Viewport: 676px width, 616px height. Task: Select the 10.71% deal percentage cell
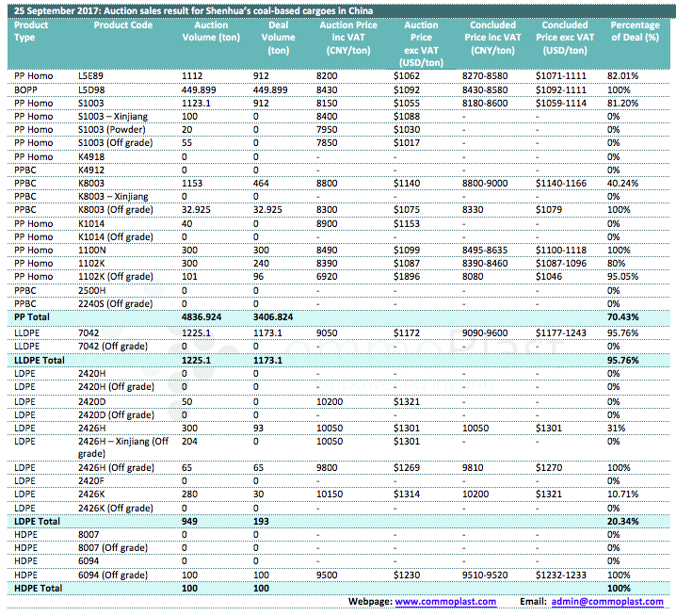coord(623,493)
